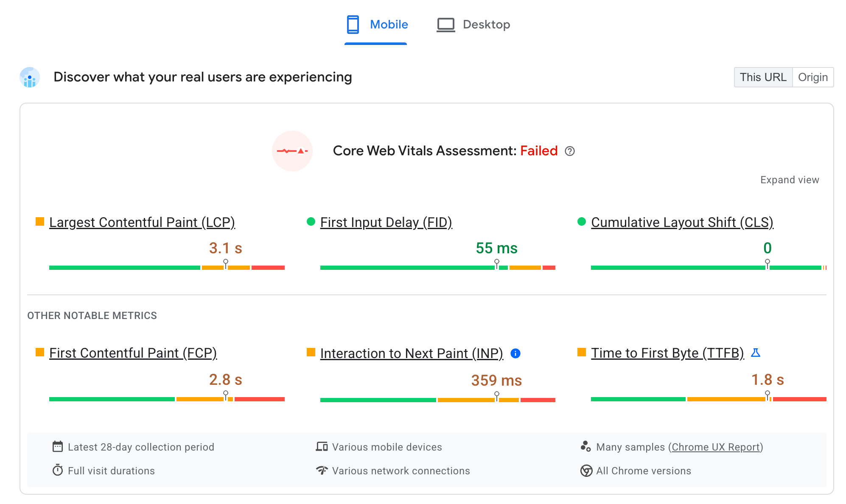Click the failed assessment warning icon
Screen dimensions: 846x504
pos(294,151)
